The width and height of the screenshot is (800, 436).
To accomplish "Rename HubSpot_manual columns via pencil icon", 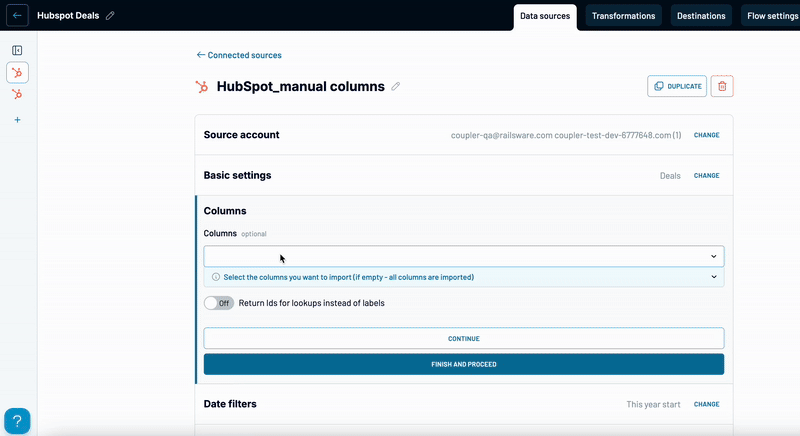I will pos(395,87).
